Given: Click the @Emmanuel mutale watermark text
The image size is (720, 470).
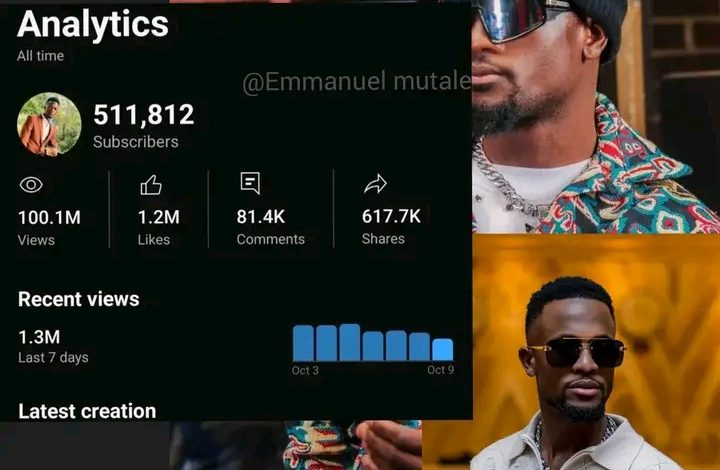Looking at the screenshot, I should point(357,82).
